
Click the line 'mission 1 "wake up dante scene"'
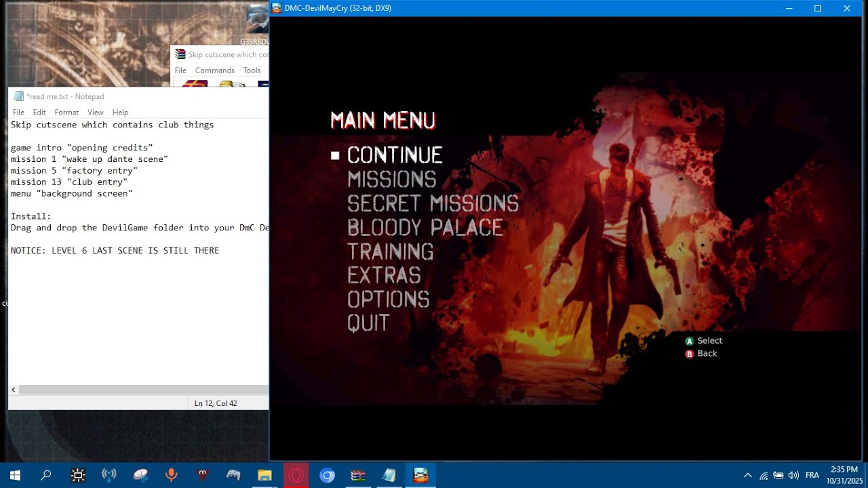click(90, 159)
